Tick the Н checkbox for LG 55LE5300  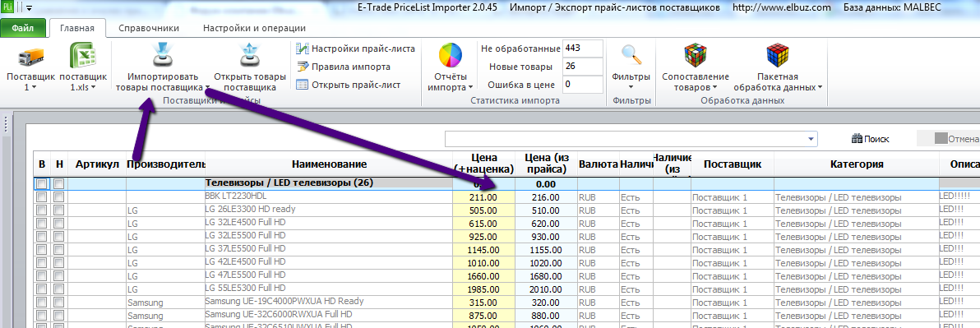pyautogui.click(x=58, y=289)
